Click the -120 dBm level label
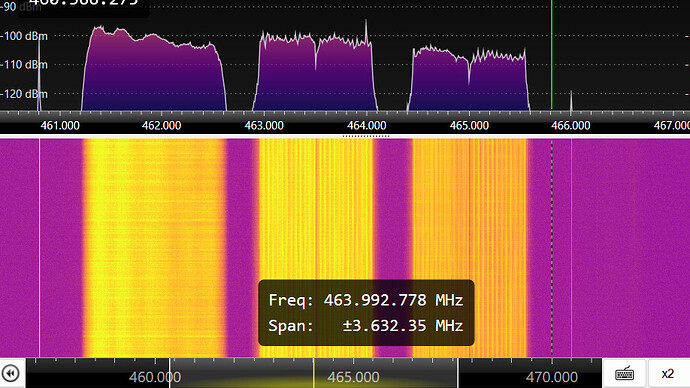 [24, 94]
